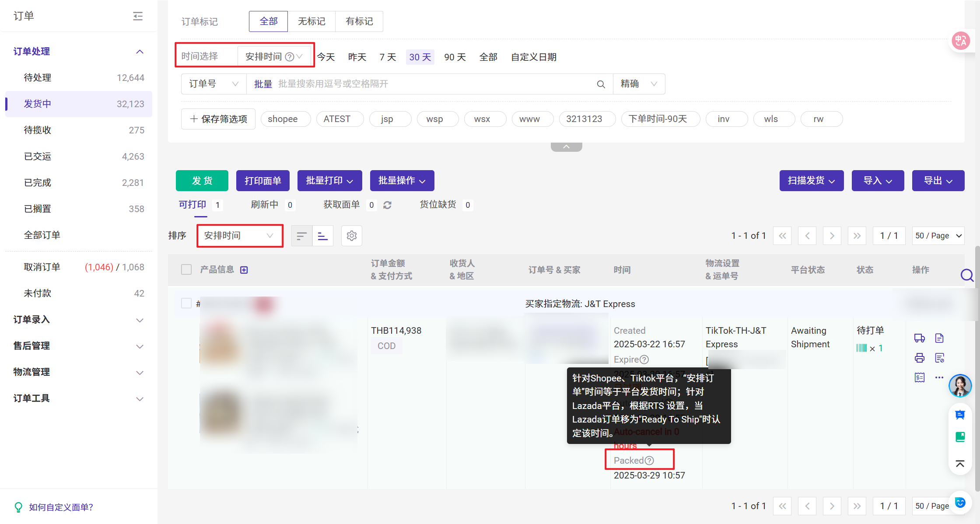This screenshot has width=980, height=524.
Task: Open the green help book icon
Action: click(x=960, y=437)
